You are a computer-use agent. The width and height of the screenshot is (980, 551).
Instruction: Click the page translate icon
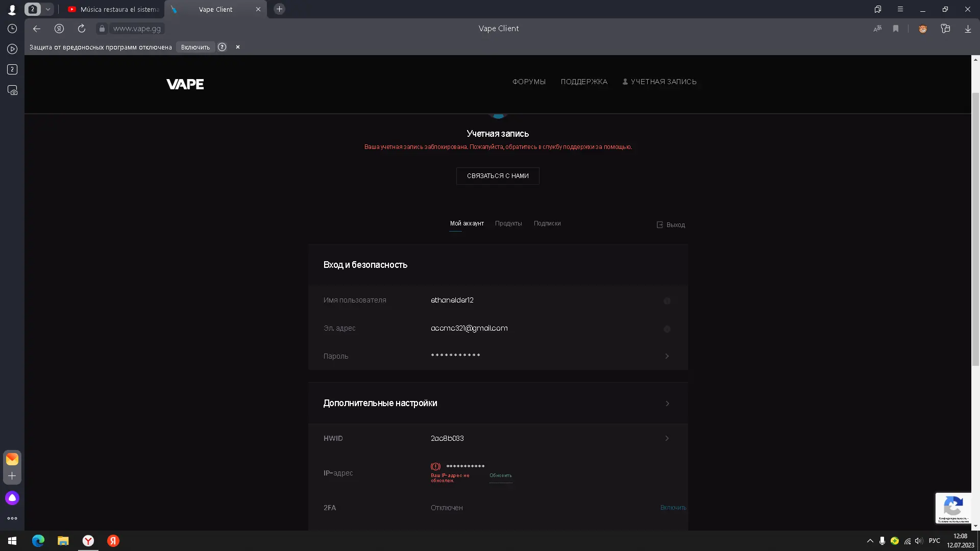[877, 29]
